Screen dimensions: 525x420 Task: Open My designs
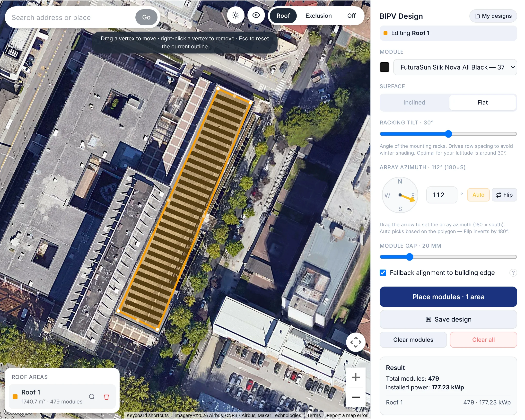(493, 16)
